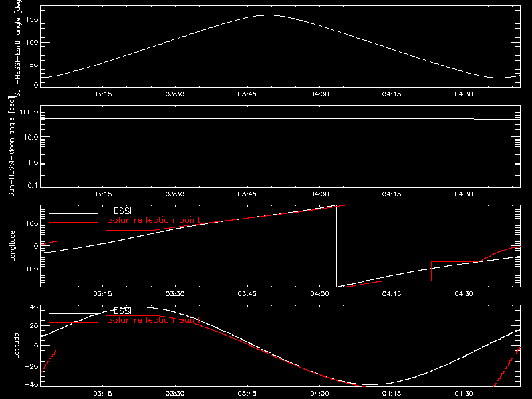Click the Longitude axis title
Viewport: 532px width, 399px height.
click(x=12, y=246)
